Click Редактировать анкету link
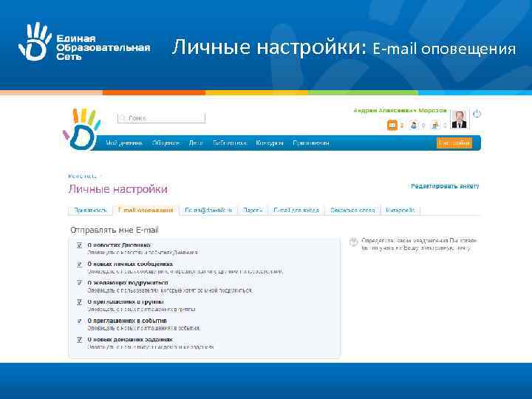The height and width of the screenshot is (399, 532). (445, 186)
